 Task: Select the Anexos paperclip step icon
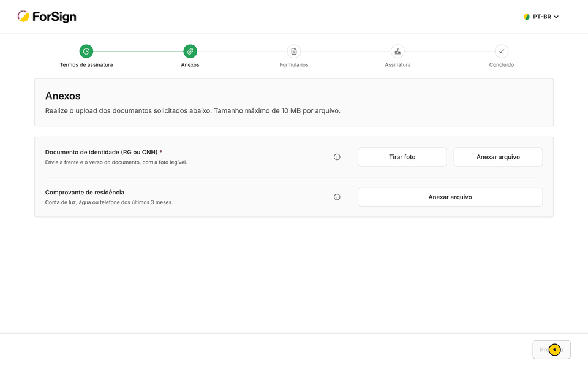click(x=190, y=51)
